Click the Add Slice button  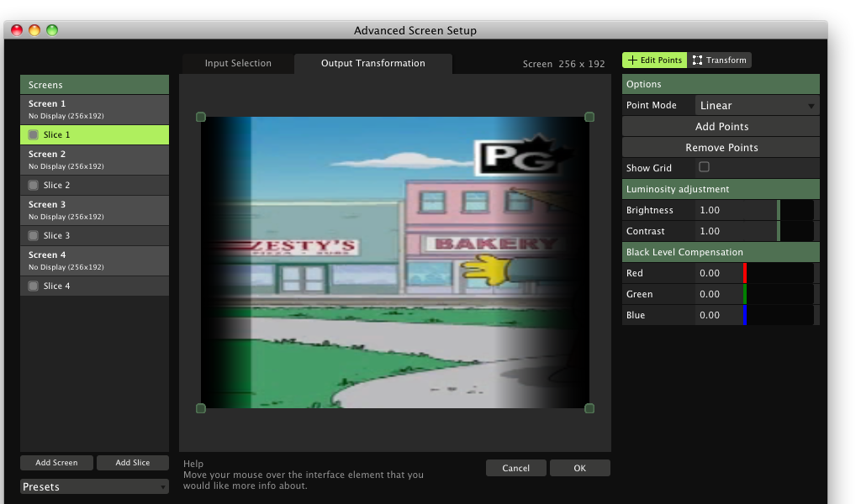pos(132,463)
